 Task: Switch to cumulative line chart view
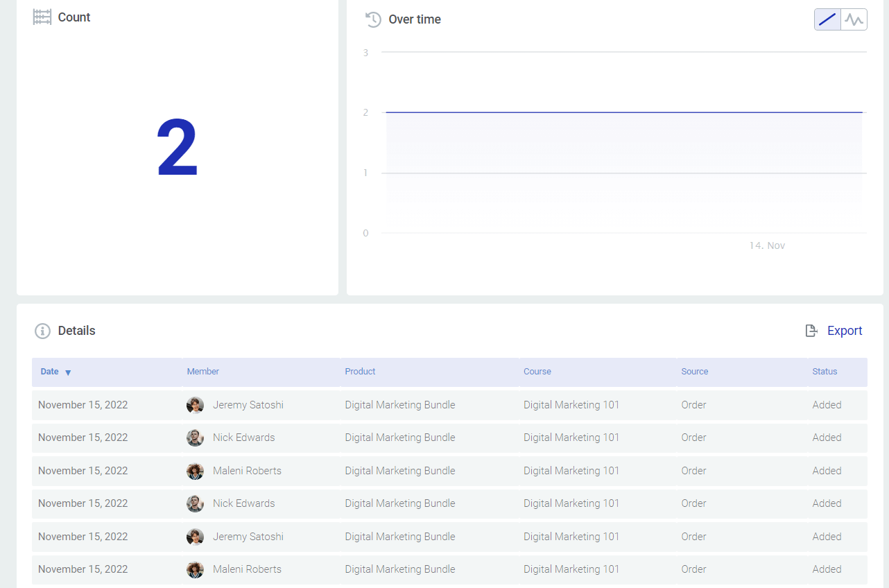[827, 19]
